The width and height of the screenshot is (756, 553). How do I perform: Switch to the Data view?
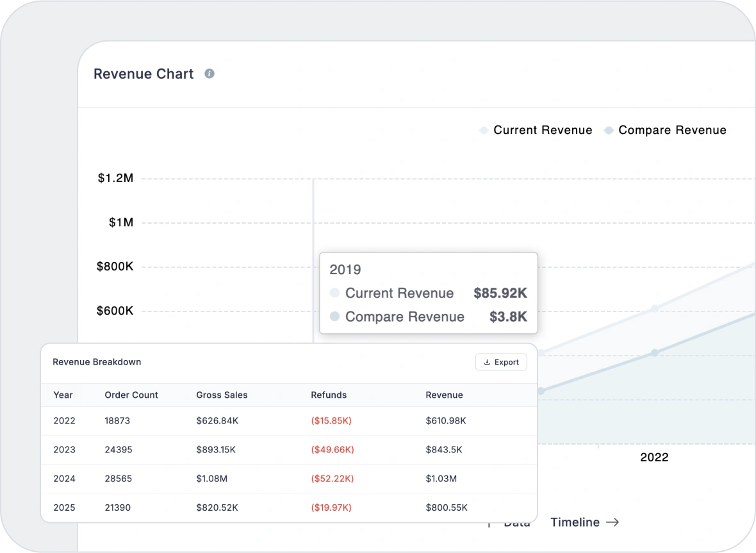pyautogui.click(x=516, y=522)
